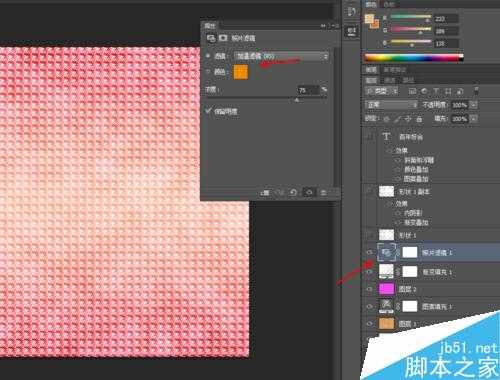The image size is (500, 380).
Task: Click the view previous state icon in Properties
Action: tap(279, 193)
